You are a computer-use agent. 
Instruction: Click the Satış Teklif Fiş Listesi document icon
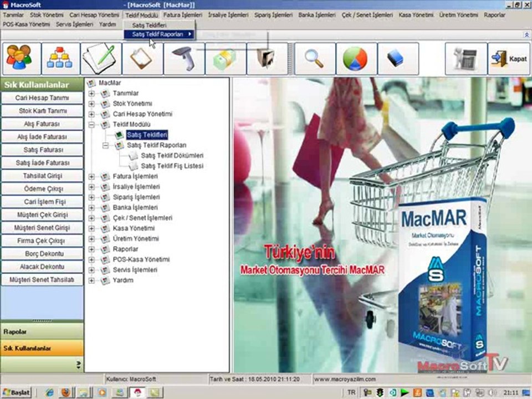(x=134, y=166)
